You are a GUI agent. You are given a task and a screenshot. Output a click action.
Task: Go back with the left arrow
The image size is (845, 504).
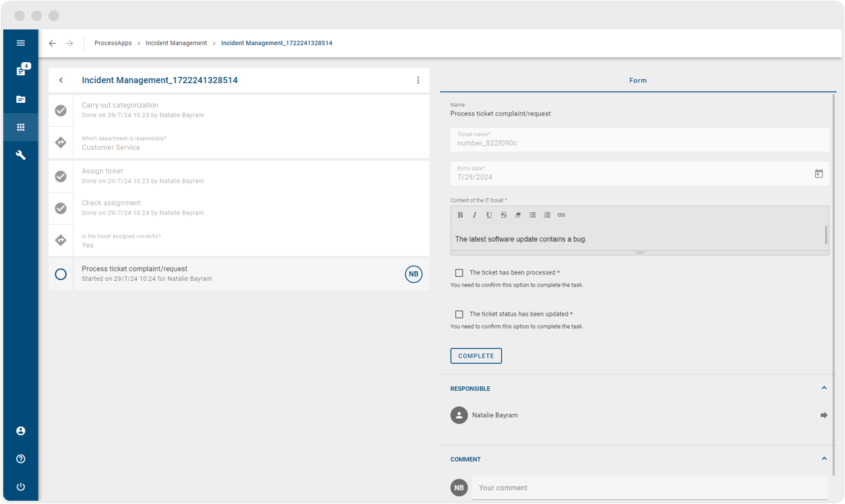coord(52,43)
